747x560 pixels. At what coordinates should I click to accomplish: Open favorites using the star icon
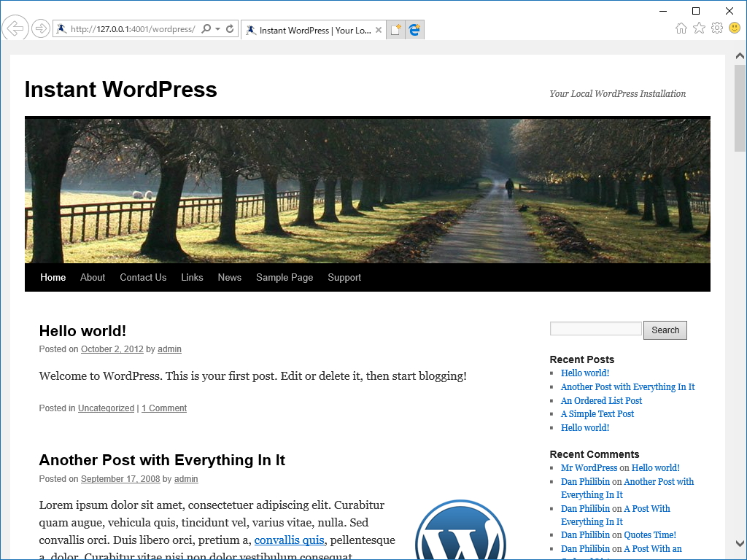point(699,26)
